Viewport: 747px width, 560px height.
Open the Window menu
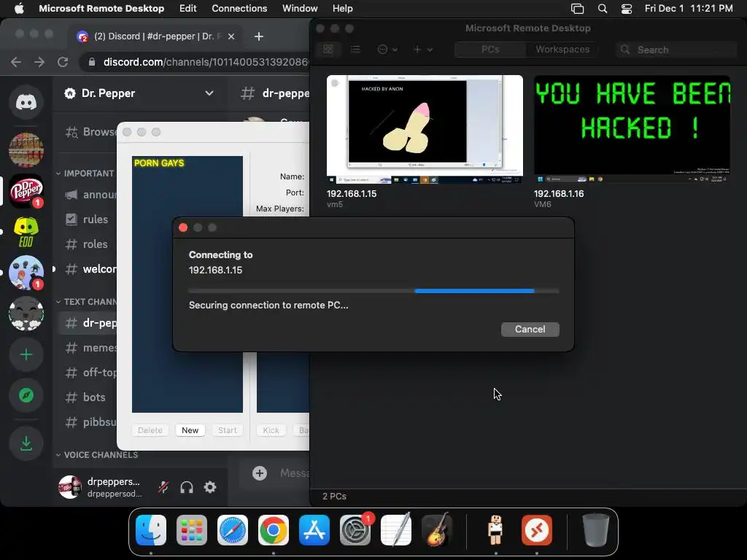point(300,8)
